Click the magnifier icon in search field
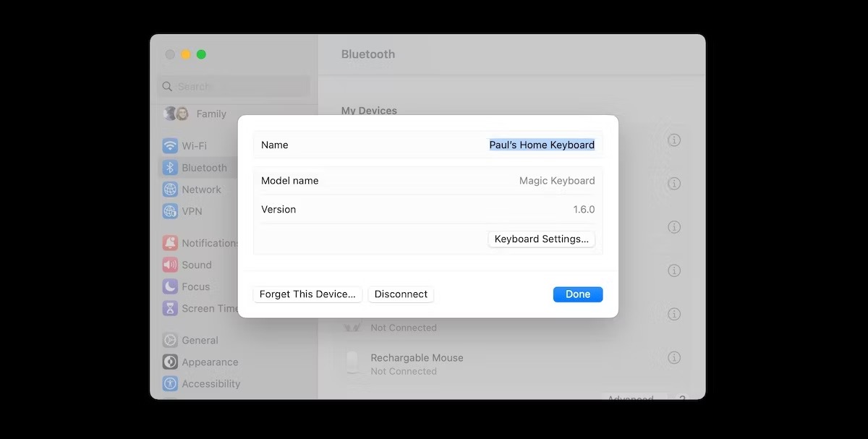868x439 pixels. click(x=167, y=86)
